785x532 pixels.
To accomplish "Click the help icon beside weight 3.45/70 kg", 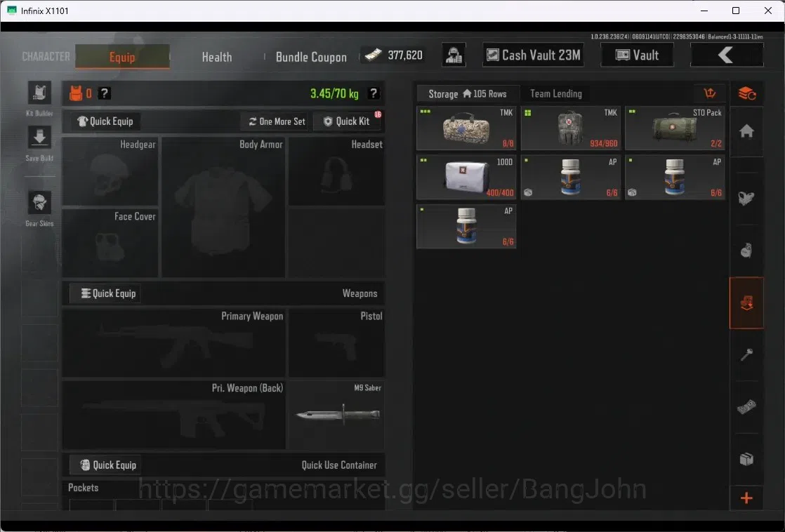I will 373,93.
